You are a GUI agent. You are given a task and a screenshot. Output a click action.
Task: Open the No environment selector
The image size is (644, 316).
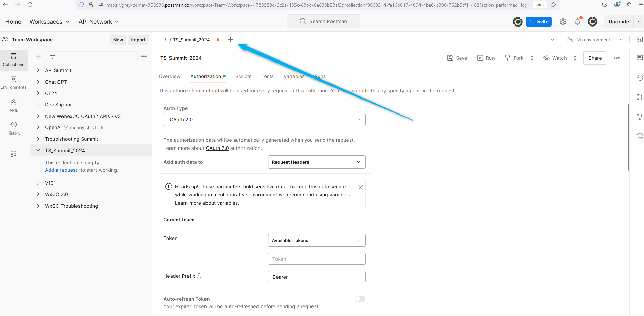[595, 40]
